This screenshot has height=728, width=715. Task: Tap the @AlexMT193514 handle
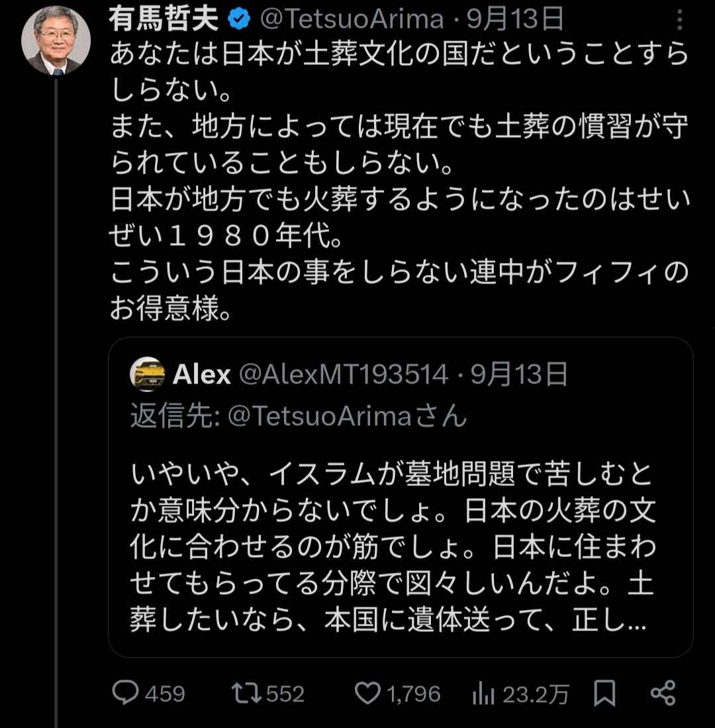pos(342,375)
